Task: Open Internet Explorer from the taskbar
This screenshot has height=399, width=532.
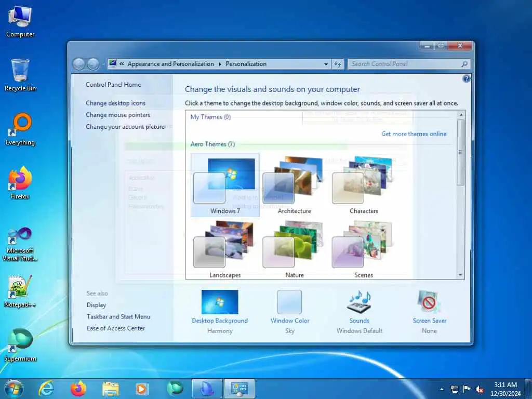Action: (x=46, y=389)
